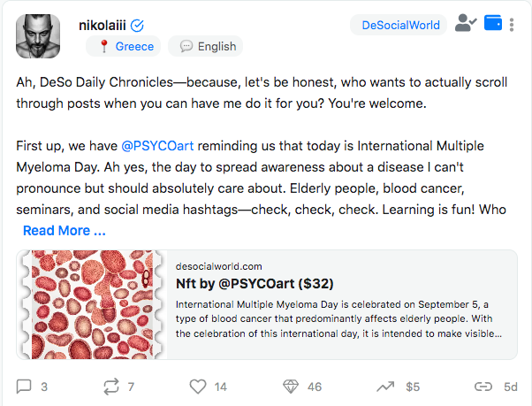Open the DeSocialWorld badge
The image size is (532, 406).
(400, 25)
